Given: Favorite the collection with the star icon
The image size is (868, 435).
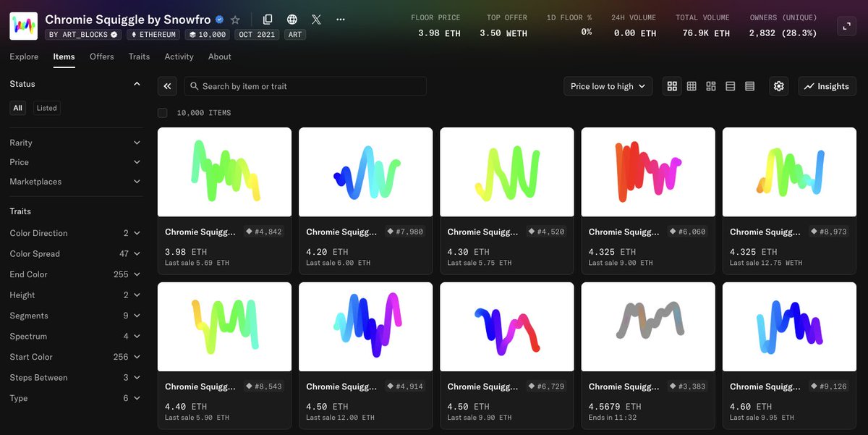Looking at the screenshot, I should point(235,20).
